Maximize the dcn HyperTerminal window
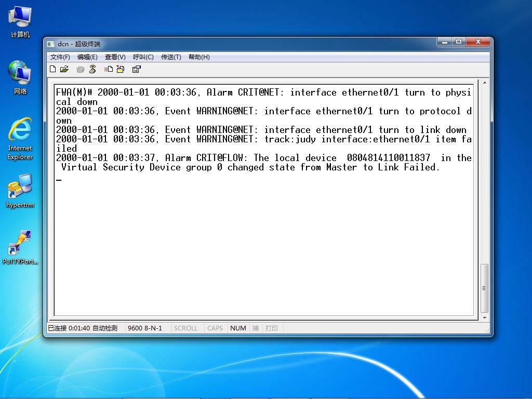This screenshot has height=399, width=532. 459,42
